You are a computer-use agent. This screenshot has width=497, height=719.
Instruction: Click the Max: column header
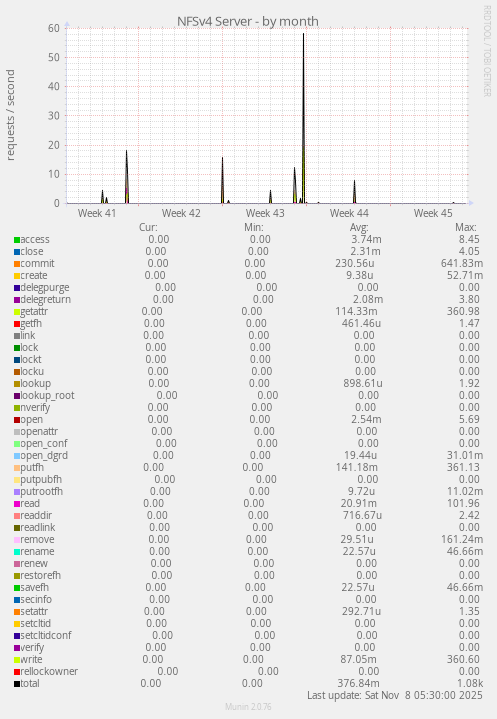click(x=466, y=227)
